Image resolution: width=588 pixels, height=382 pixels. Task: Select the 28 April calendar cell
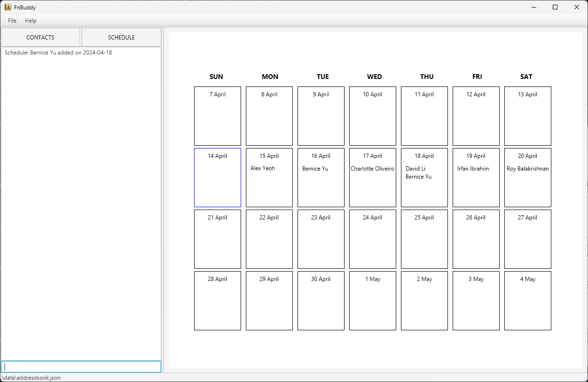pos(218,301)
